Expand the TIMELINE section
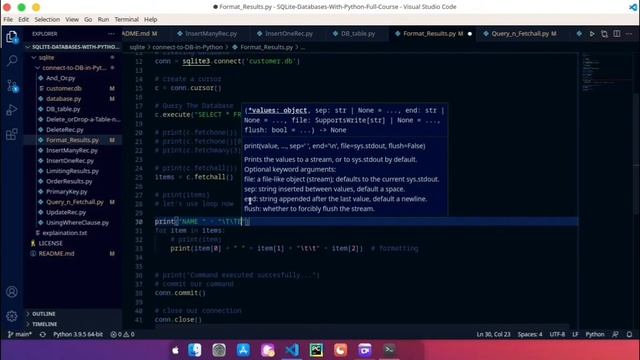 pos(73,324)
